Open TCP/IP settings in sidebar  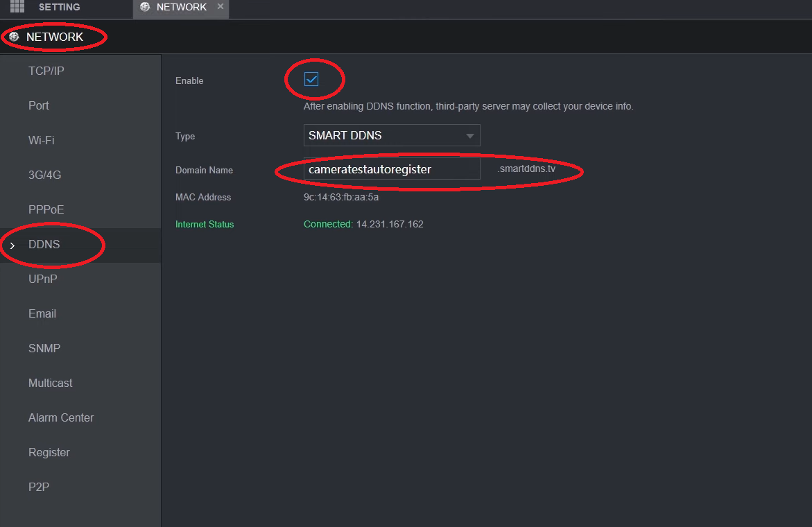coord(46,71)
